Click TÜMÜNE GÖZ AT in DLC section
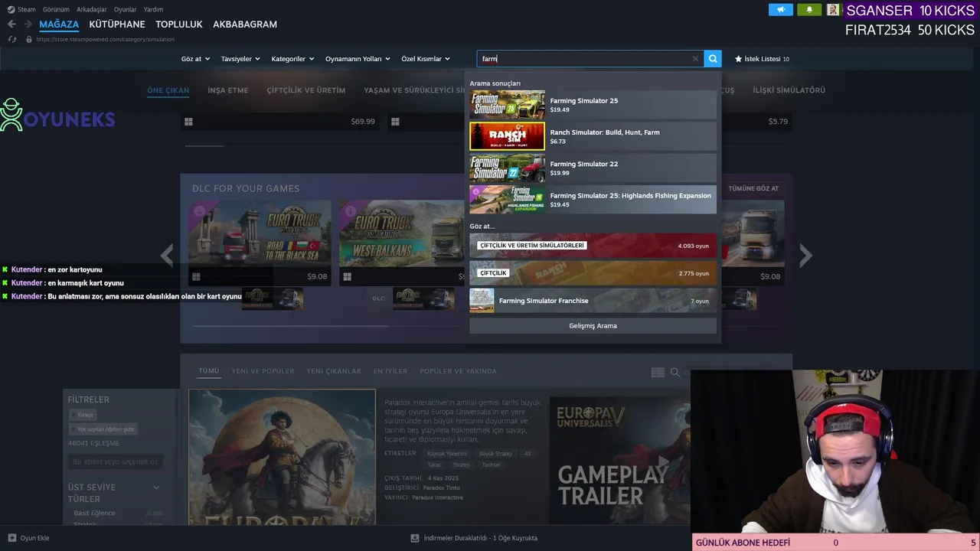 pos(753,188)
